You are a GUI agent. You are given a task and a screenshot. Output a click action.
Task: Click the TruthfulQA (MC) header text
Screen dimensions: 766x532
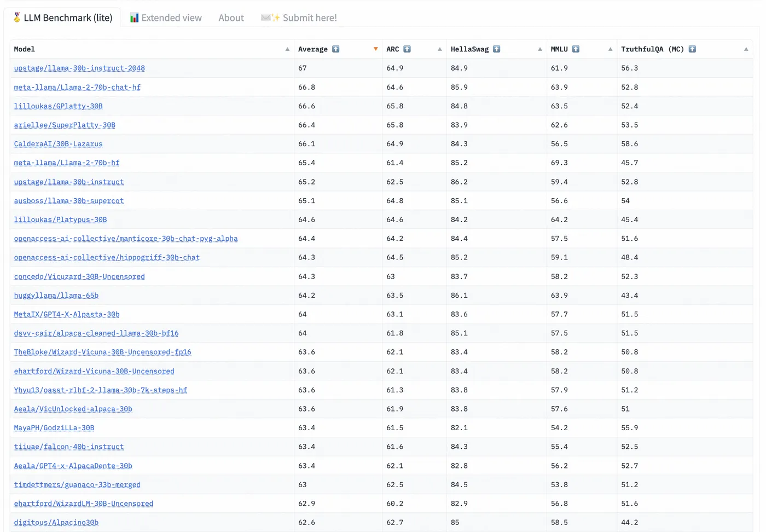tap(652, 49)
